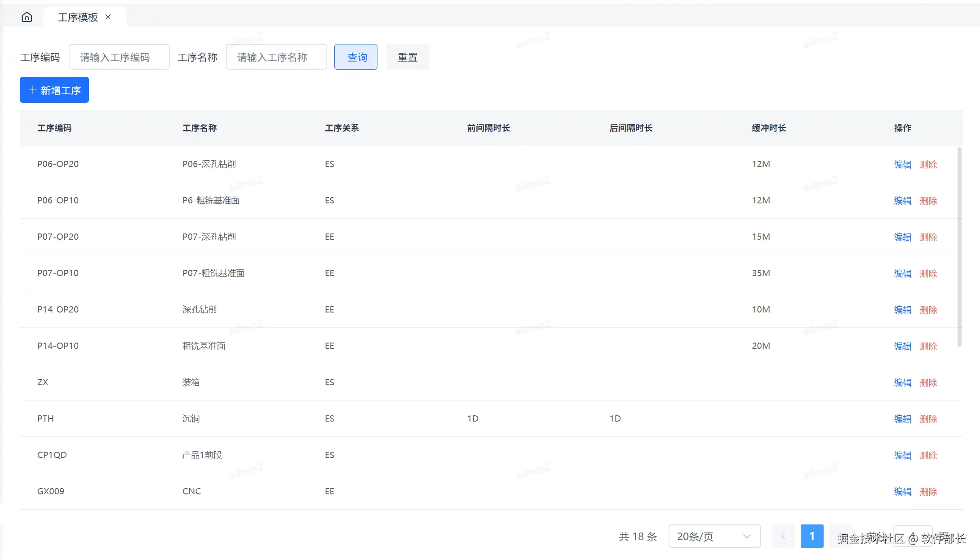
Task: Edit the ZX 装箱 row
Action: [902, 383]
